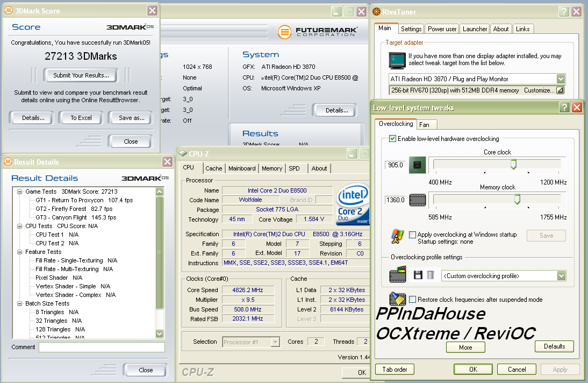The width and height of the screenshot is (588, 383).
Task: Click the target adapter monitor icon
Action: pos(397,60)
